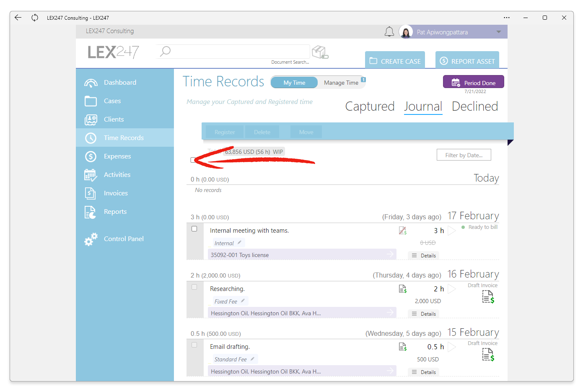Click the notification bell icon
Image resolution: width=583 pixels, height=392 pixels.
[x=389, y=32]
